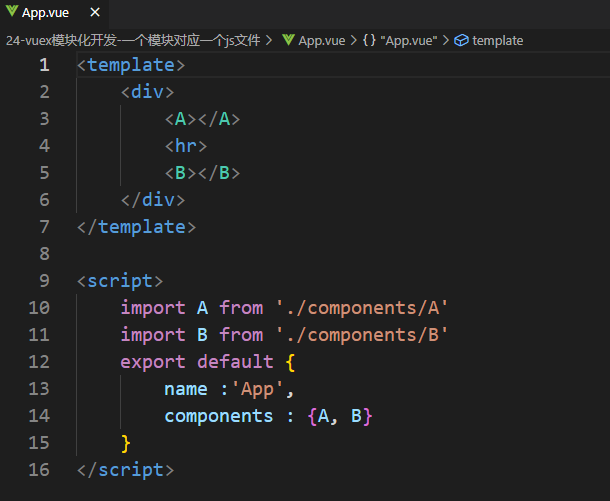Click the closing yellow brace on line 15
The height and width of the screenshot is (501, 610).
[126, 443]
